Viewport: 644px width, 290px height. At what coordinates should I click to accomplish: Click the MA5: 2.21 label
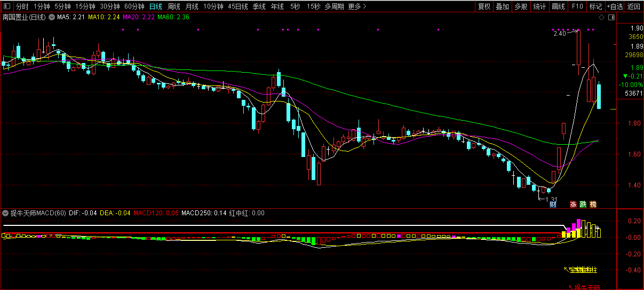(71, 17)
